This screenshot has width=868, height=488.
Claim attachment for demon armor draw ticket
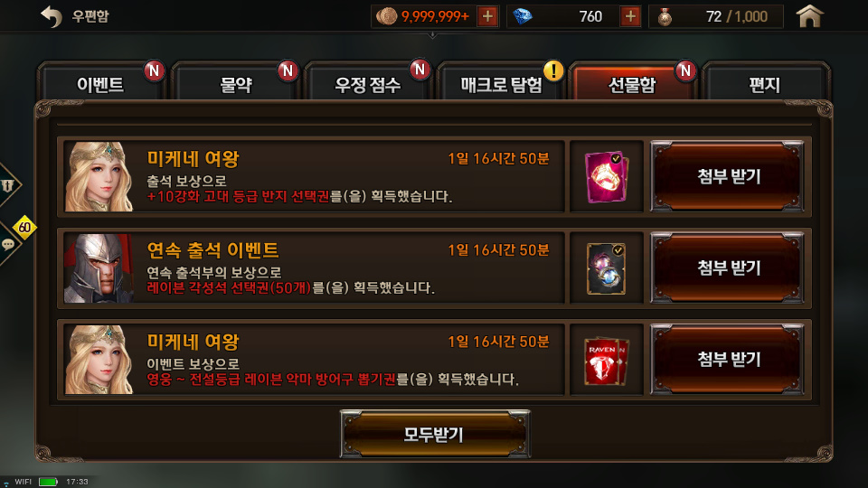(728, 360)
